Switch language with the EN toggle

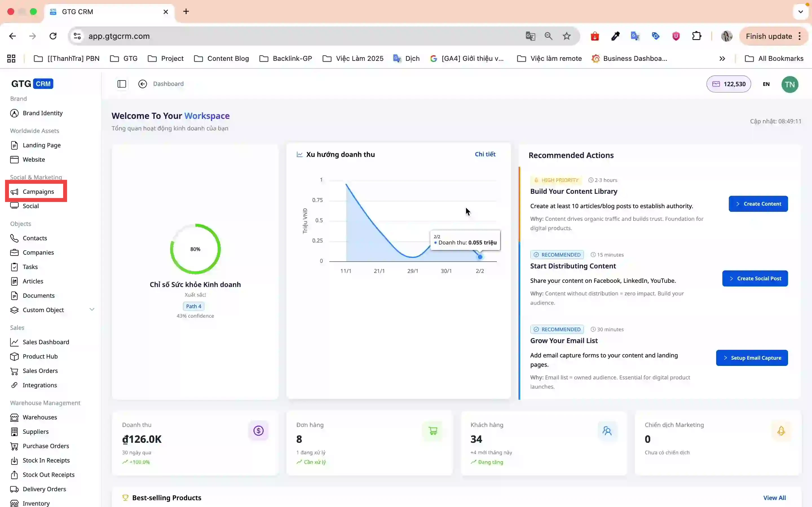766,84
